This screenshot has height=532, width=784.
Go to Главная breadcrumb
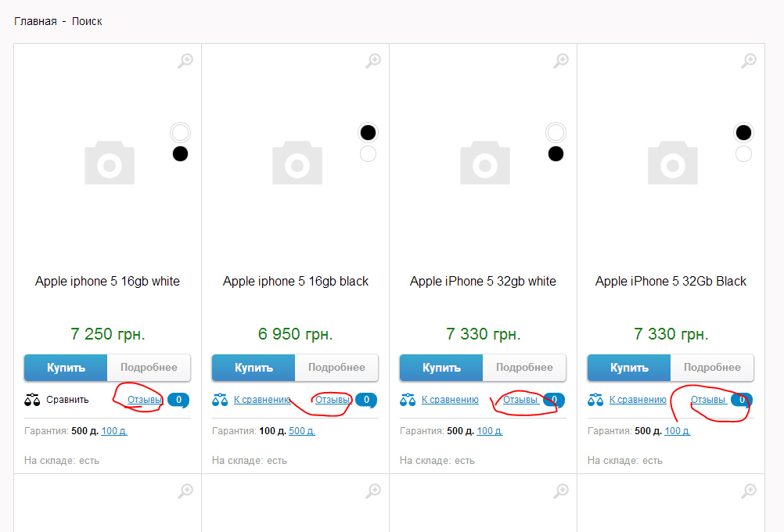(35, 21)
